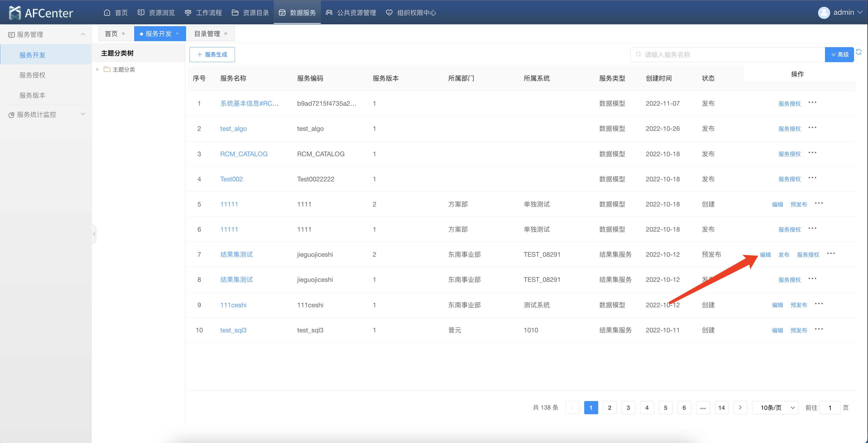Open more actions for row 8
Screen dimensions: 868x443
tap(812, 278)
